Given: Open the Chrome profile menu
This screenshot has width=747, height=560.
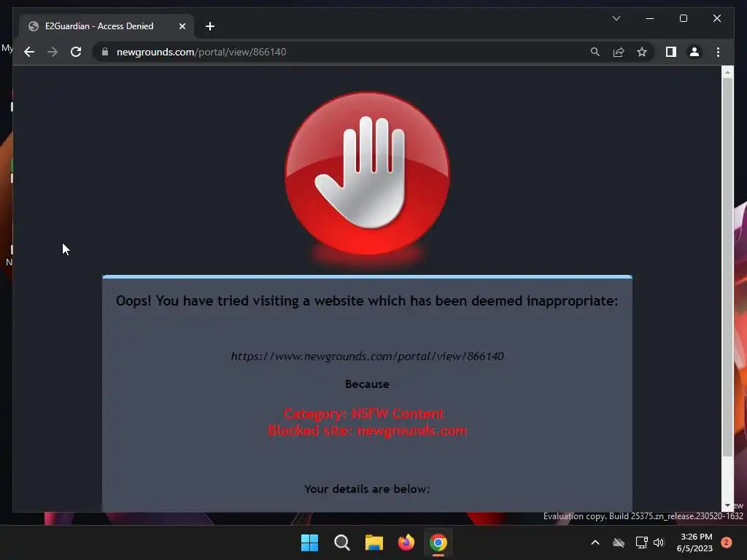Looking at the screenshot, I should click(x=694, y=52).
